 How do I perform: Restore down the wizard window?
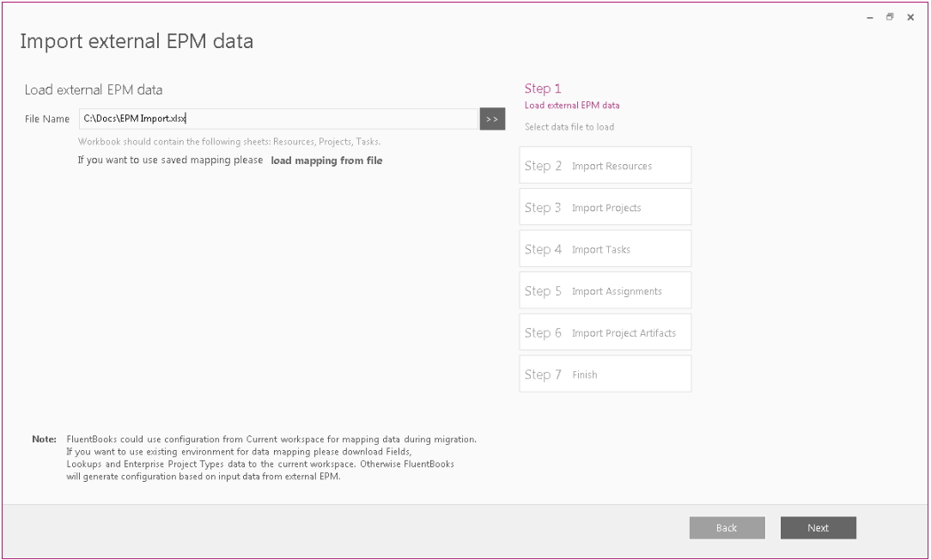point(890,17)
